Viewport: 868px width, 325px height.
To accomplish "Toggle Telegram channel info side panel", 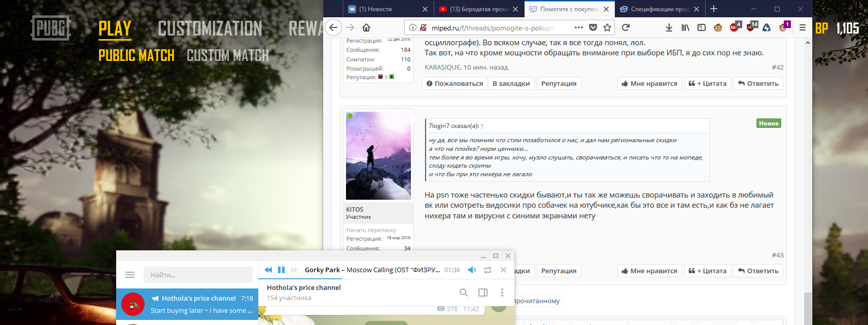I will click(483, 292).
